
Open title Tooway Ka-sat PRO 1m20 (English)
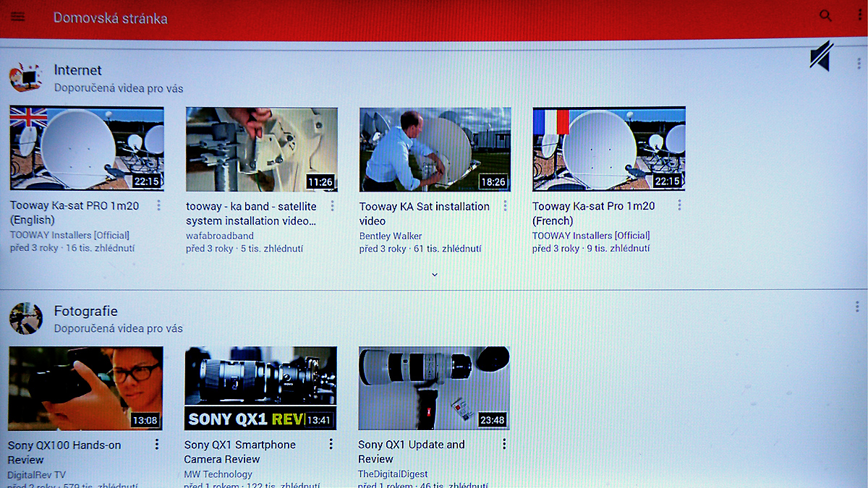(75, 213)
